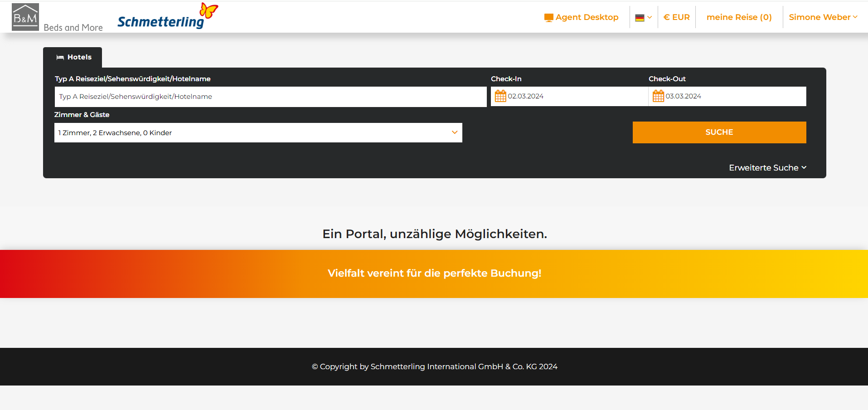Click the B&M house logo
868x410 pixels.
tap(25, 17)
